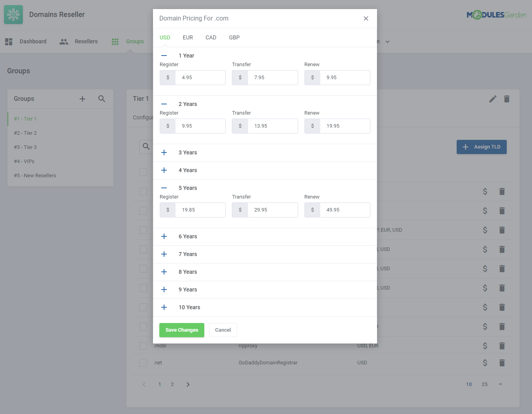Screen dimensions: 532x414
Task: Click the Groups grid icon in top navigation
Action: [115, 41]
